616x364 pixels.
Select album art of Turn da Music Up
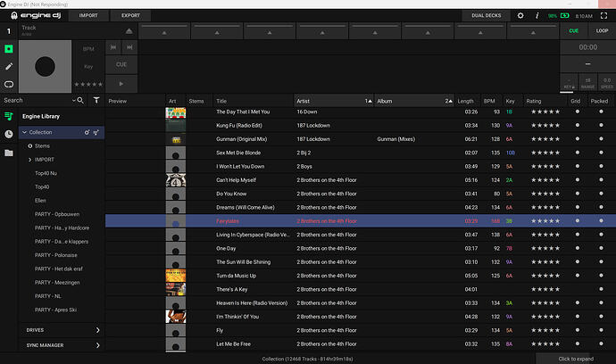click(x=176, y=276)
